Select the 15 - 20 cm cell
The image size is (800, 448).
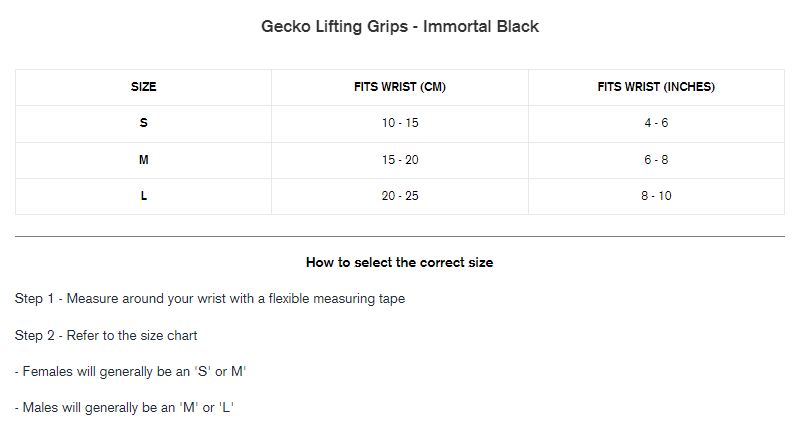click(400, 160)
